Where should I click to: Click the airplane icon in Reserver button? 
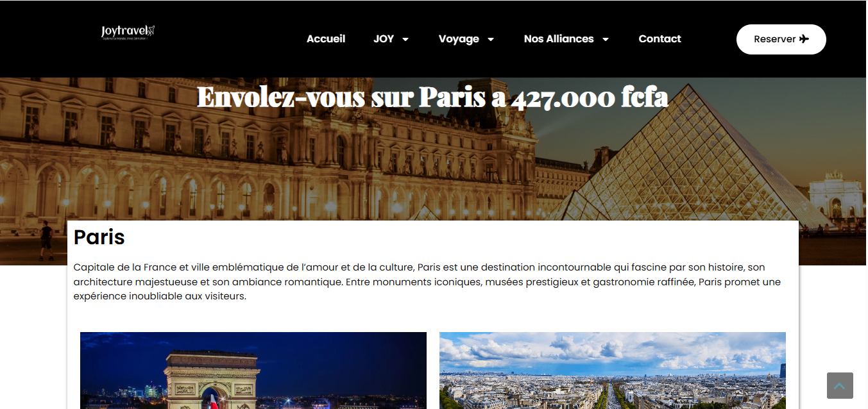[x=804, y=39]
